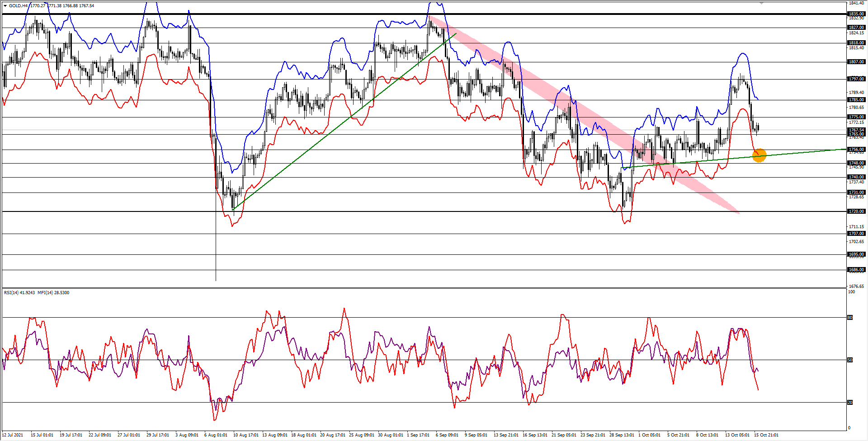The image size is (868, 441).
Task: Select the 1720.00 horizontal line price label
Action: coord(856,211)
